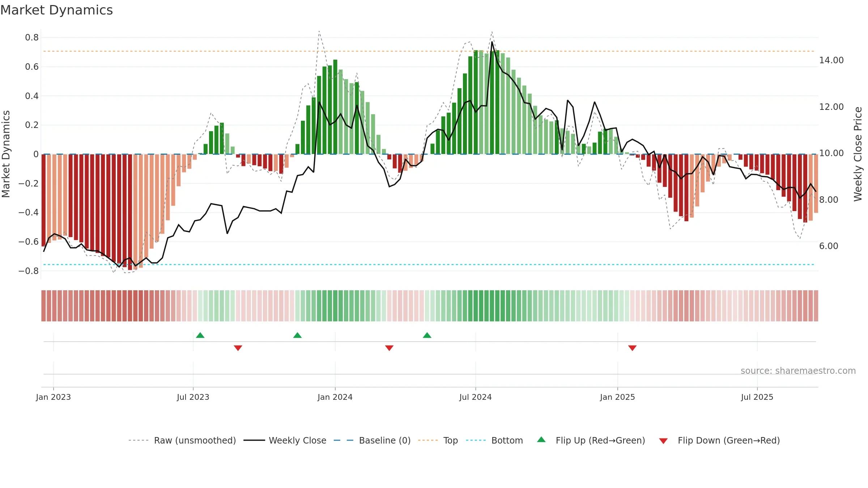Toggle the Baseline (0) legend entry

pyautogui.click(x=372, y=440)
